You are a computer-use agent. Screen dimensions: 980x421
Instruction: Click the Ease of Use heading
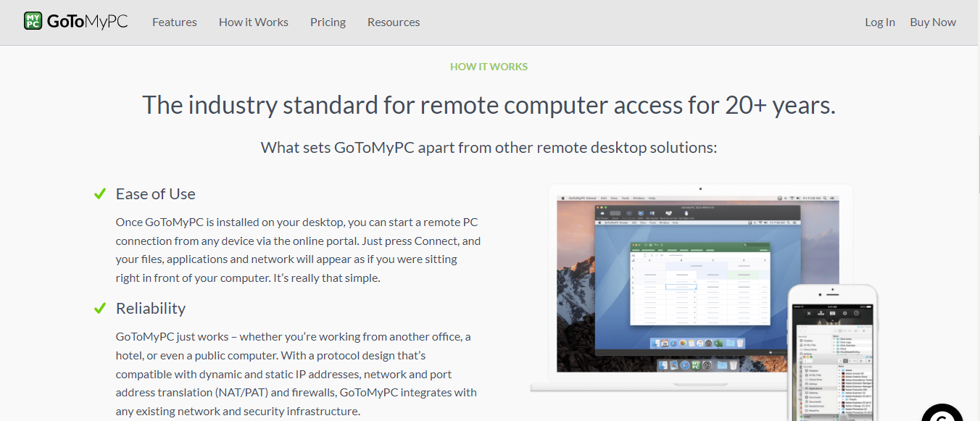156,193
